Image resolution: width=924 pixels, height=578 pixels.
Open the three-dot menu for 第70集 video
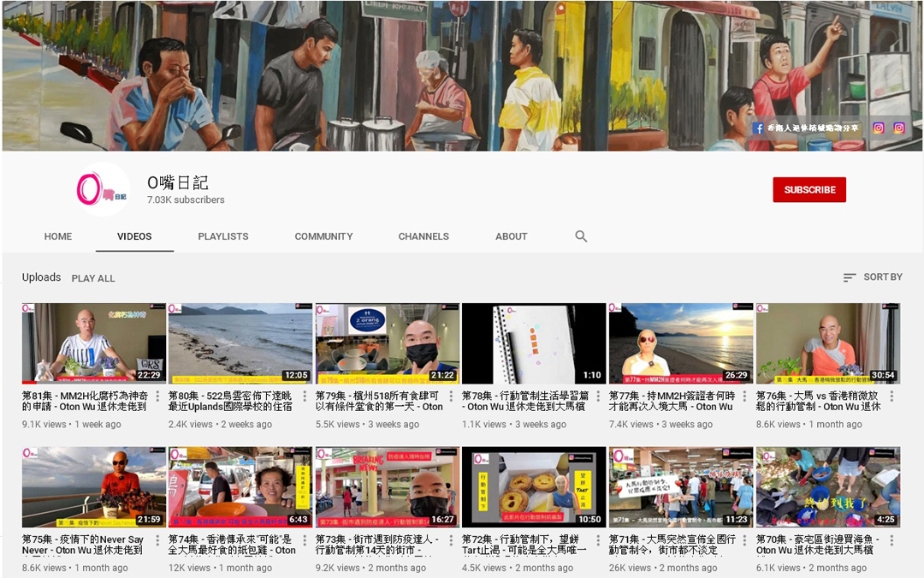point(892,540)
